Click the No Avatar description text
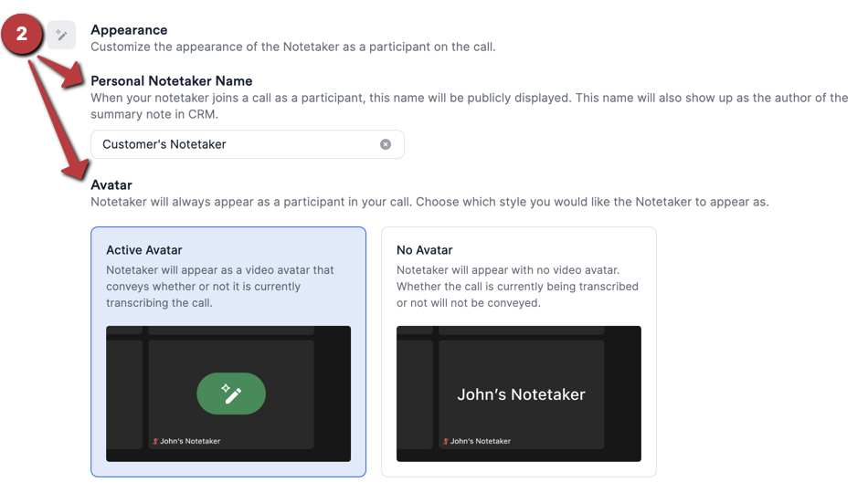Image resolution: width=868 pixels, height=493 pixels. [517, 287]
